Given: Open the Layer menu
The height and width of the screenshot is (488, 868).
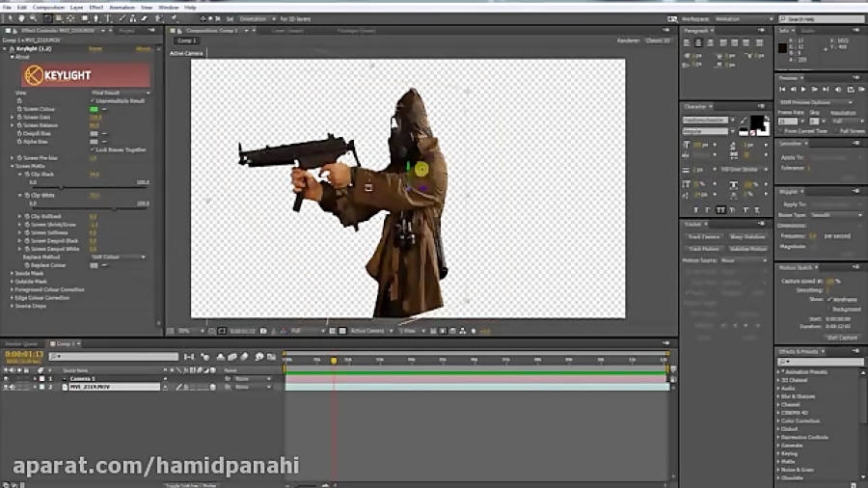Looking at the screenshot, I should (76, 8).
